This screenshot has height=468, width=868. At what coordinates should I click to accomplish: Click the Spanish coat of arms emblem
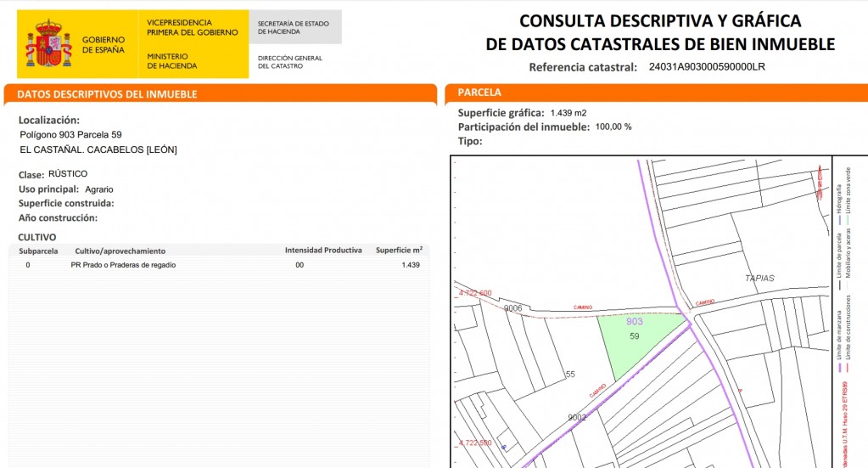point(48,44)
